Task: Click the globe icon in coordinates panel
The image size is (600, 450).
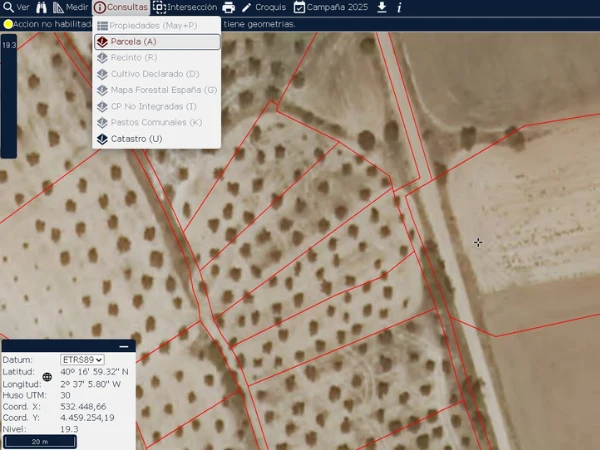Action: 46,377
